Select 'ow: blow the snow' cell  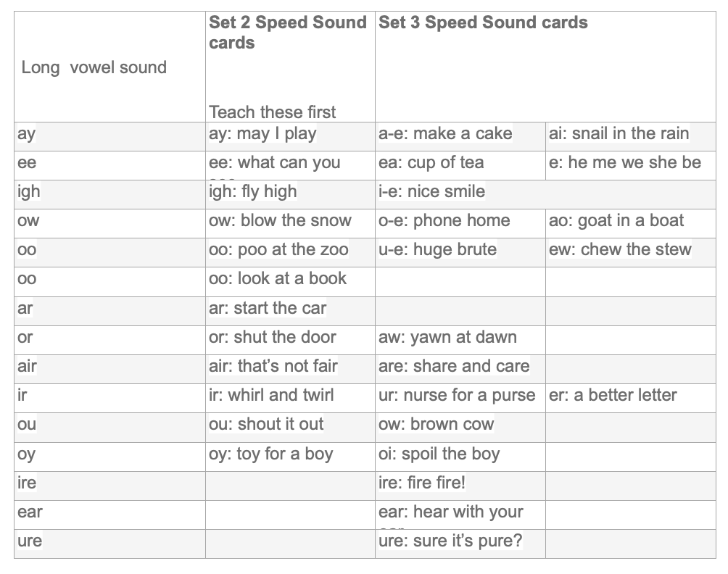coord(280,221)
